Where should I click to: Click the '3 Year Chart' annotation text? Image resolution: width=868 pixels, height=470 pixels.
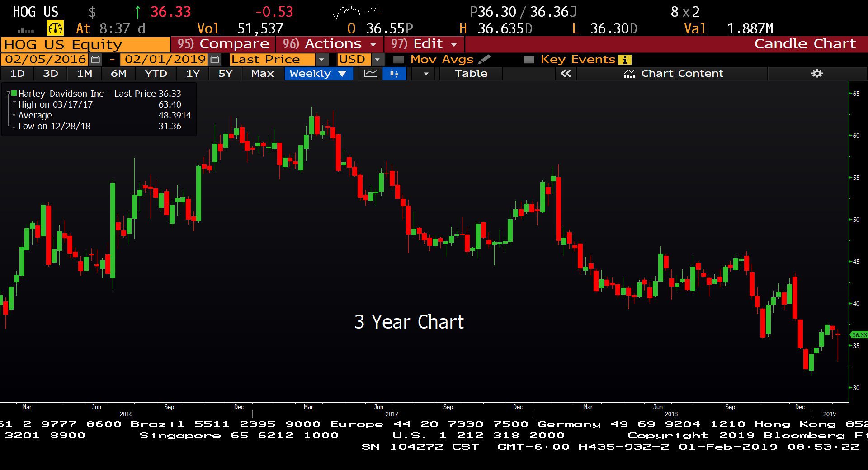click(409, 322)
